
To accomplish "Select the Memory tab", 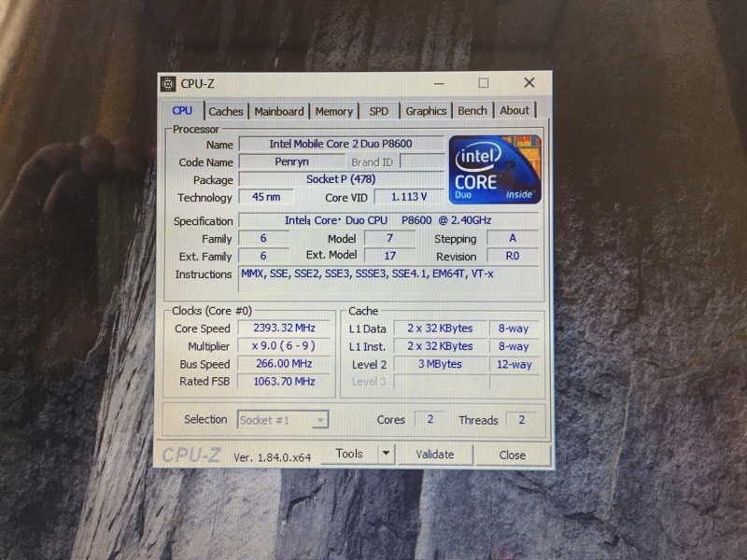I will (x=334, y=111).
